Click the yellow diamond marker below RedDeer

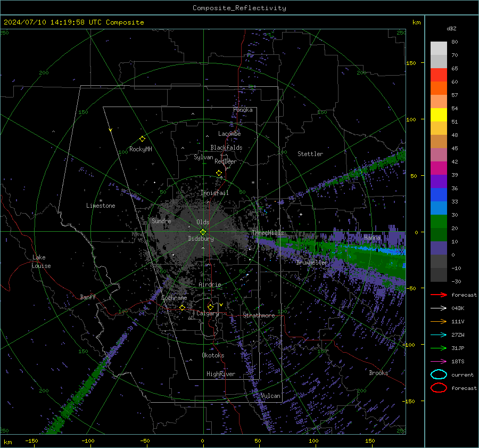pyautogui.click(x=219, y=173)
